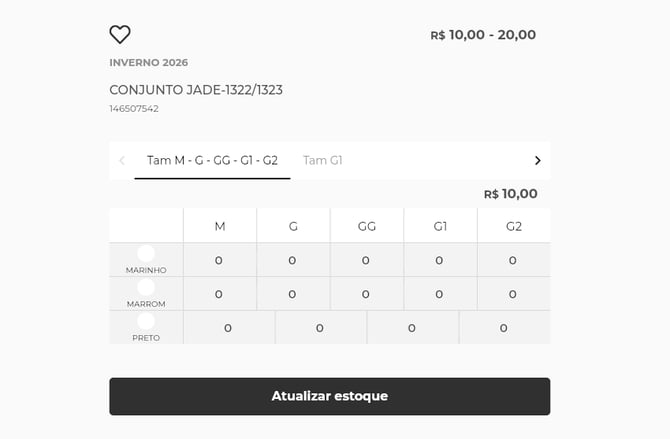Select the Marinho color swatch
Image resolution: width=670 pixels, height=439 pixels.
[146, 254]
